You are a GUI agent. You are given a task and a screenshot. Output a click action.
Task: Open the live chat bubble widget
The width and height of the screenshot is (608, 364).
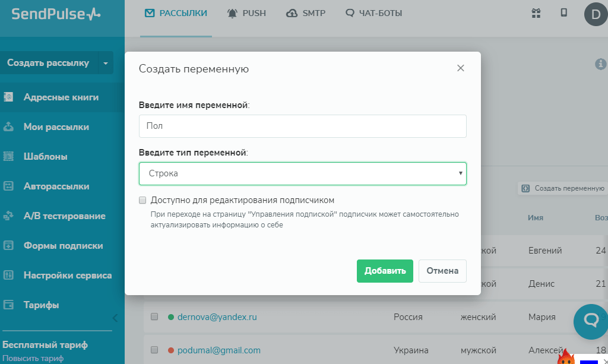pos(591,321)
